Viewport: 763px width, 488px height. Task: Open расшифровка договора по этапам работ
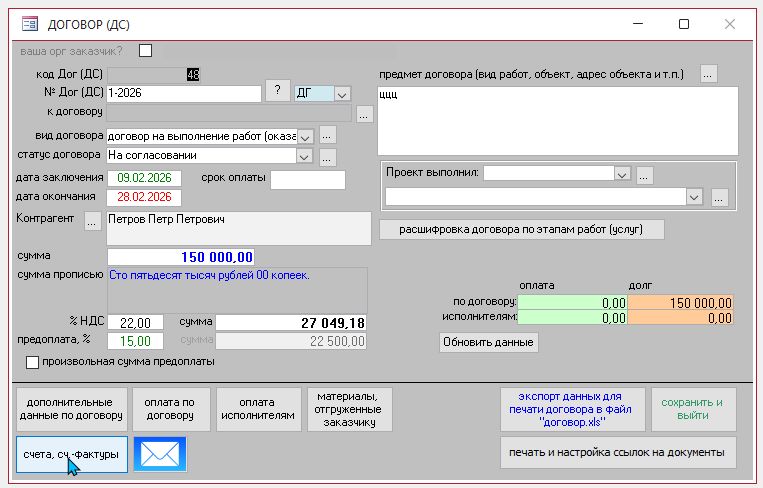(522, 229)
